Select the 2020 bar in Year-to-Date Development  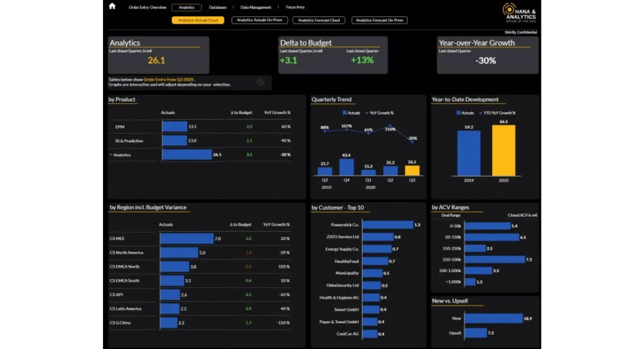click(504, 150)
